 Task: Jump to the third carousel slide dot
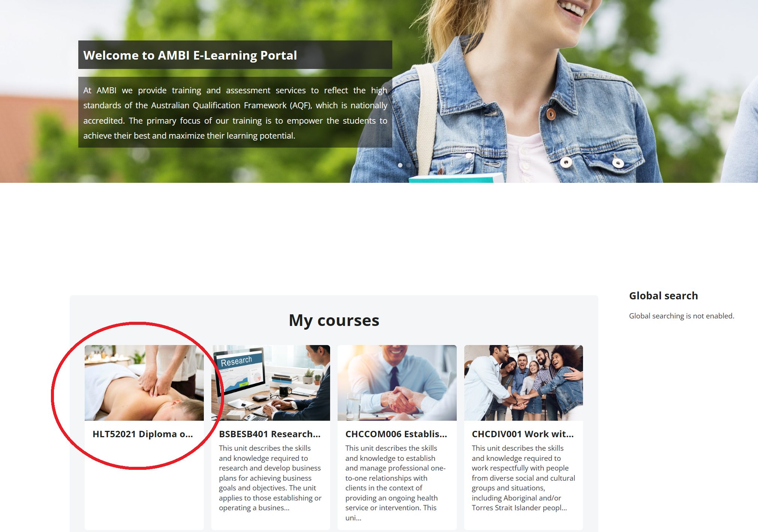click(x=417, y=165)
